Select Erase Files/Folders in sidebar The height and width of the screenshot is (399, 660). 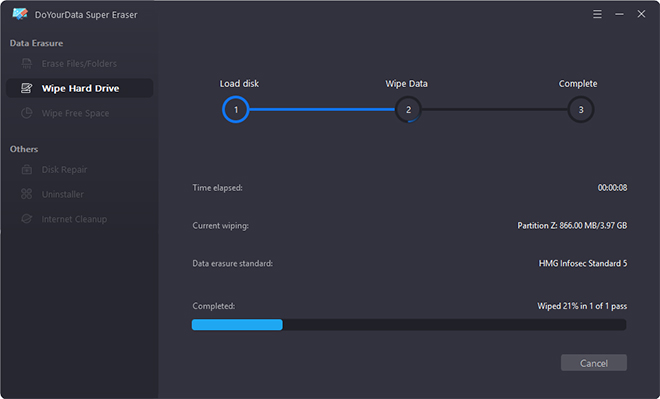coord(80,64)
